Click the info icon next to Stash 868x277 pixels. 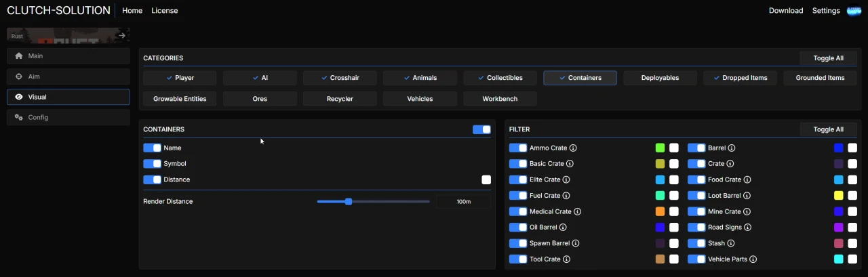coord(731,243)
